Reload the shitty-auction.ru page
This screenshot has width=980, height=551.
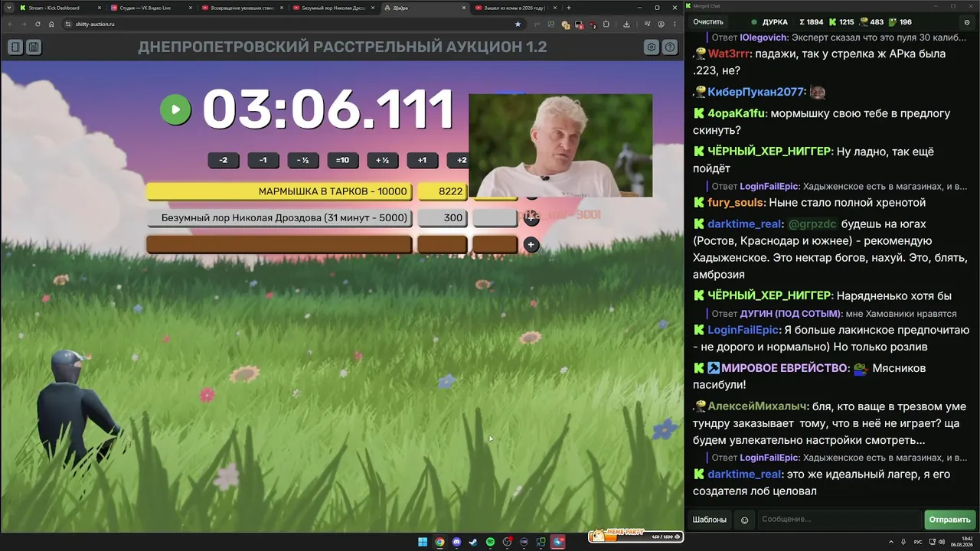coord(38,24)
